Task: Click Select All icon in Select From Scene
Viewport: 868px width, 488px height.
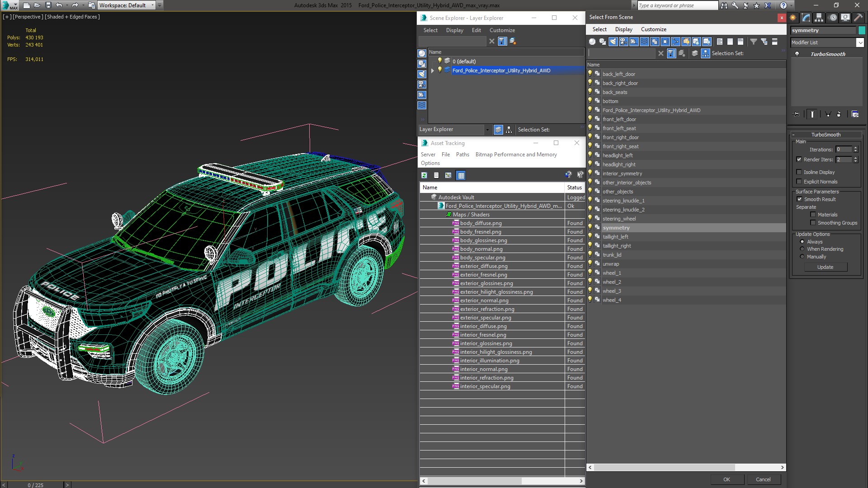Action: point(720,42)
